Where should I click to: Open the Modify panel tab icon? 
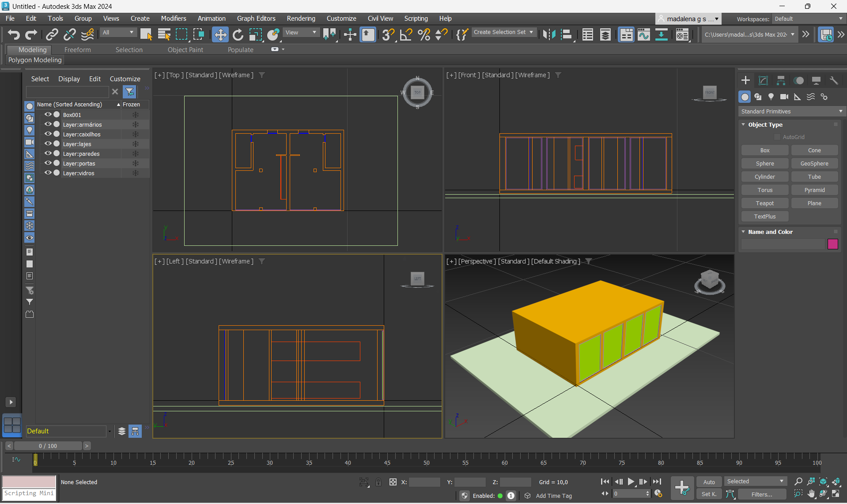tap(763, 80)
